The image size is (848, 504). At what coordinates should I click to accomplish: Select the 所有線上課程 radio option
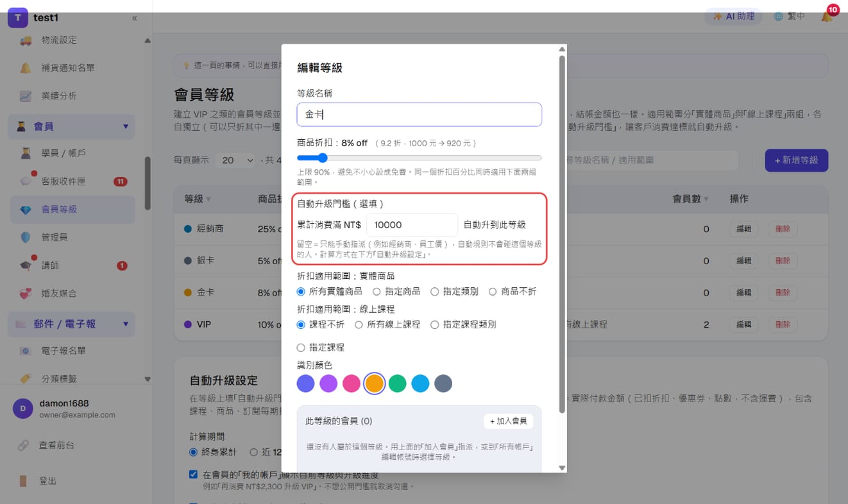coord(359,324)
